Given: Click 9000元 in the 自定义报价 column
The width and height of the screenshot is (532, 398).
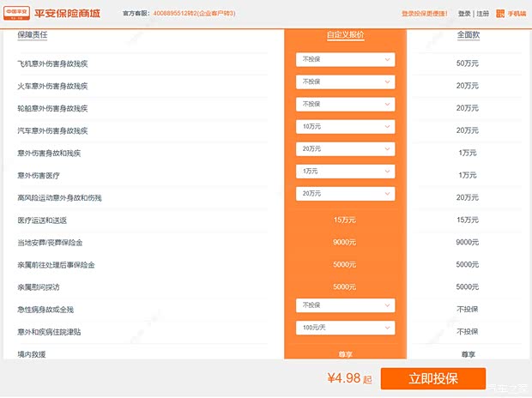Looking at the screenshot, I should click(344, 242).
